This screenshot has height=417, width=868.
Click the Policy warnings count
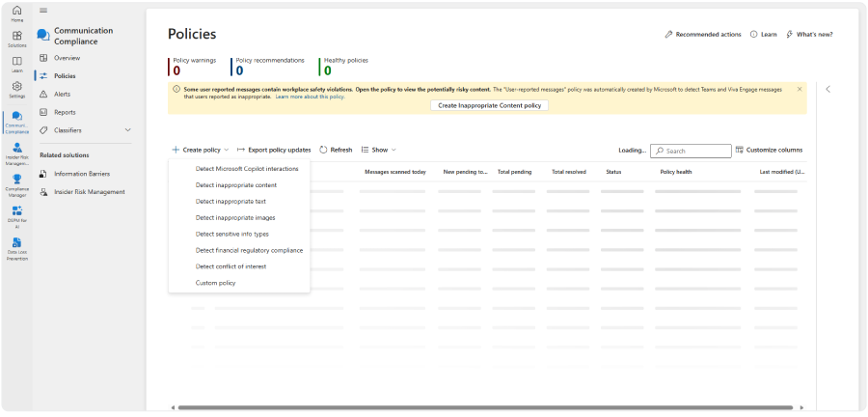pos(176,70)
